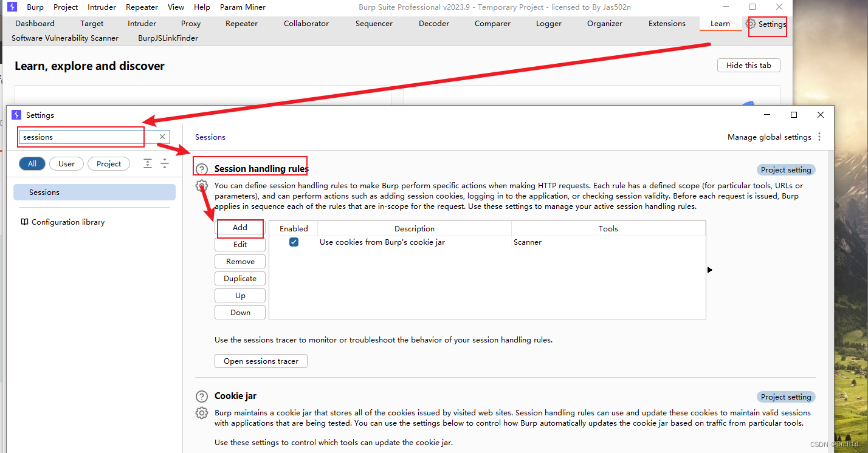
Task: Click the Tools column header
Action: point(608,229)
